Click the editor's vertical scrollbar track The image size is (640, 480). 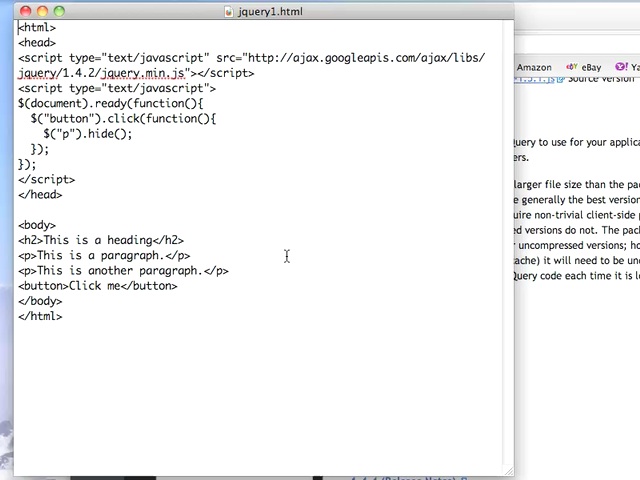508,241
